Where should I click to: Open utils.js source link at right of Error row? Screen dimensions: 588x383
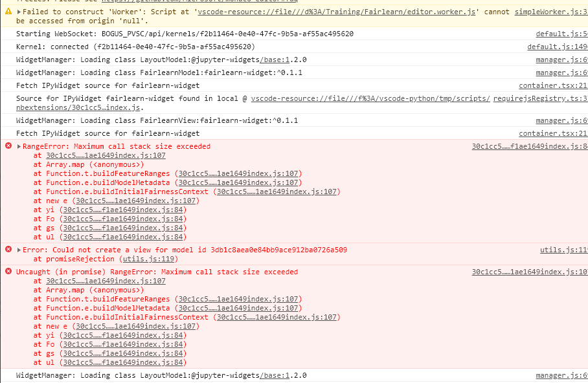pos(563,250)
